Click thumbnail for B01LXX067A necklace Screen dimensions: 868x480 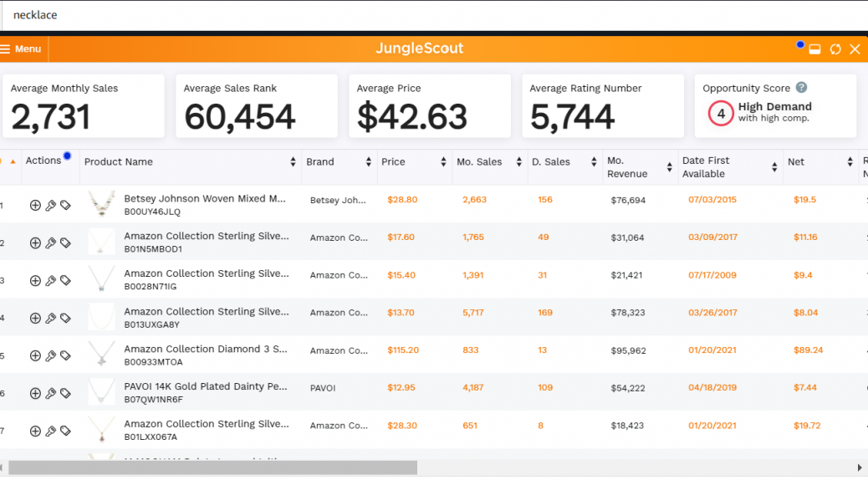point(102,430)
